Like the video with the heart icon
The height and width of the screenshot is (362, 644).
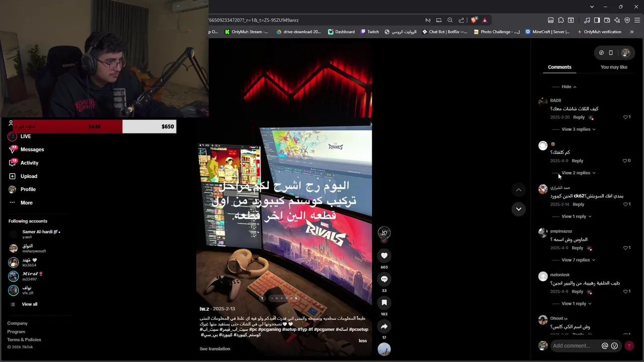coord(384,255)
